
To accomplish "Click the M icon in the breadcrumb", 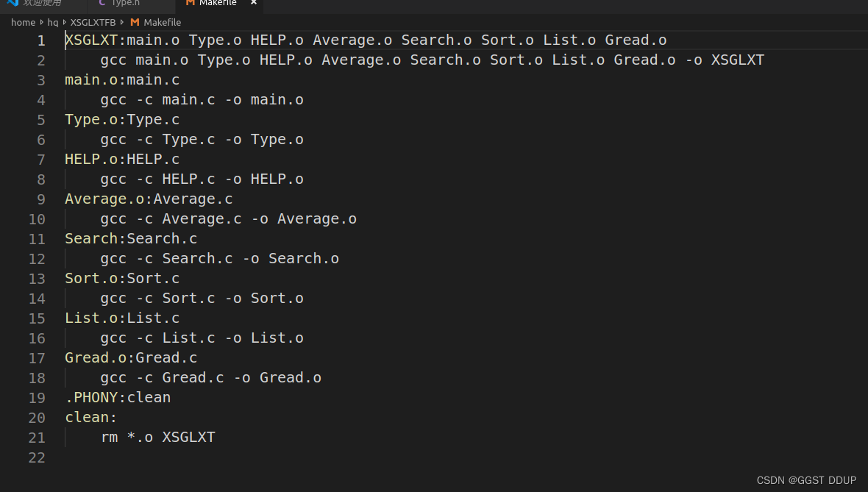I will click(135, 22).
